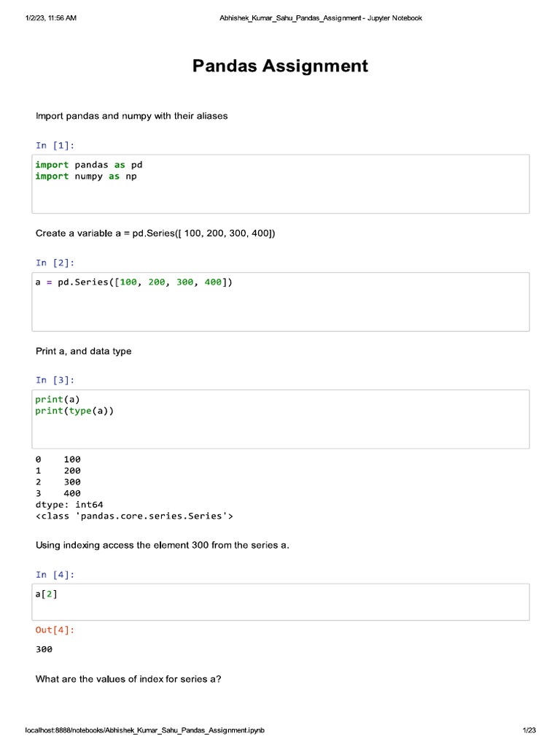Click the notebook title in page header
Viewport: 560px width, 747px height.
click(321, 18)
